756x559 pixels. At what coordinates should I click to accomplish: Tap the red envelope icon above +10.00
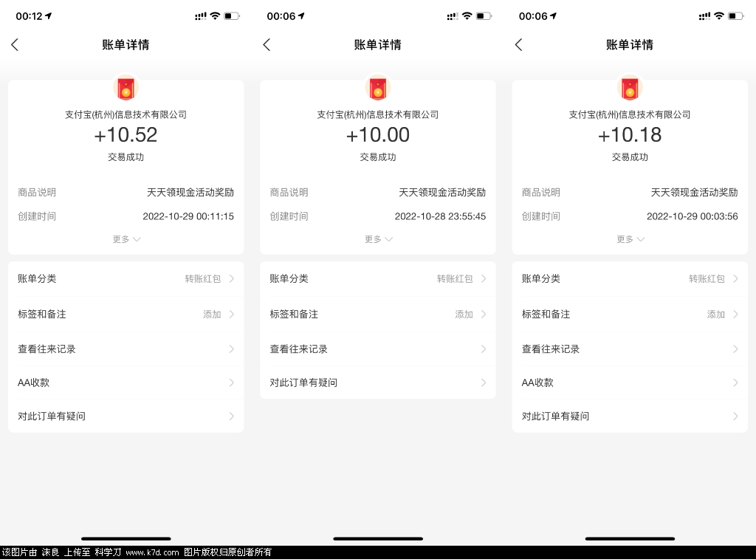tap(378, 89)
